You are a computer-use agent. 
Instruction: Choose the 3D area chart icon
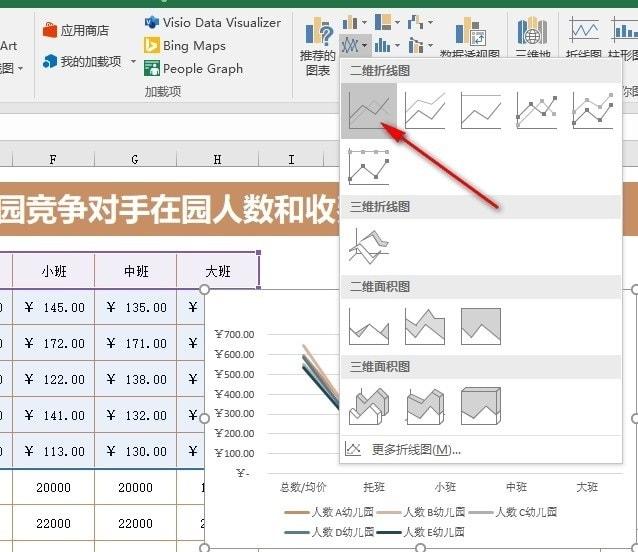(x=369, y=406)
